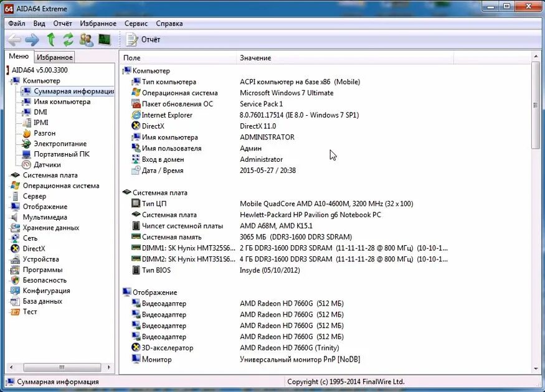This screenshot has width=545, height=392.
Task: Click the Forward blue arrow icon
Action: point(32,40)
